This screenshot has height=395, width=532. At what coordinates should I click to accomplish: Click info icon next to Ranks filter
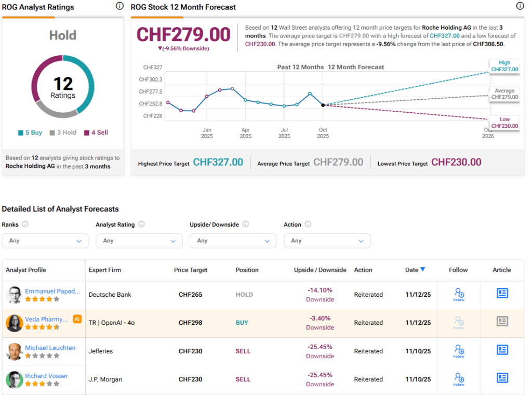tap(25, 225)
